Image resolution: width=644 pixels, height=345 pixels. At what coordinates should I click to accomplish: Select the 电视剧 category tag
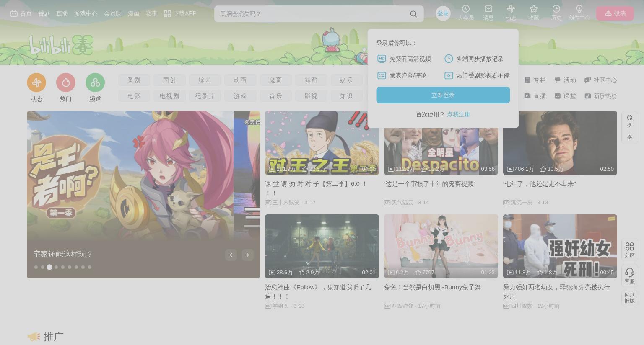pos(169,96)
